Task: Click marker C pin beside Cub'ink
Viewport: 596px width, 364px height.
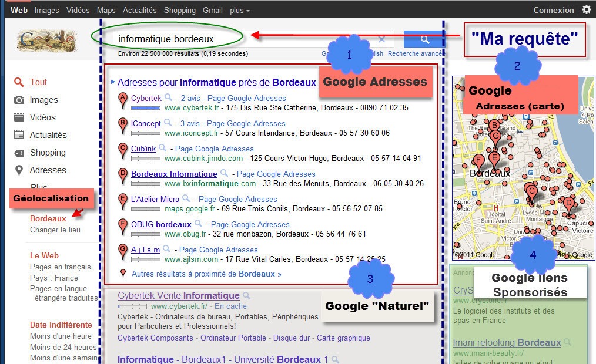Action: [123, 151]
